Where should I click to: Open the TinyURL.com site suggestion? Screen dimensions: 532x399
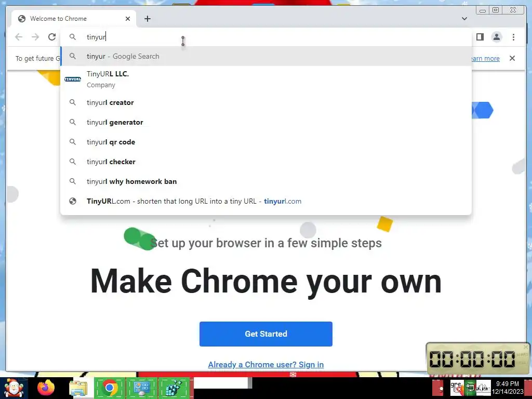click(x=266, y=201)
